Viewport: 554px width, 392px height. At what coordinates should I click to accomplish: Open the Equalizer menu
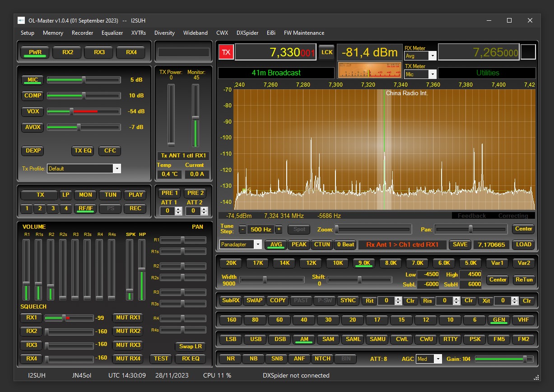coord(112,33)
